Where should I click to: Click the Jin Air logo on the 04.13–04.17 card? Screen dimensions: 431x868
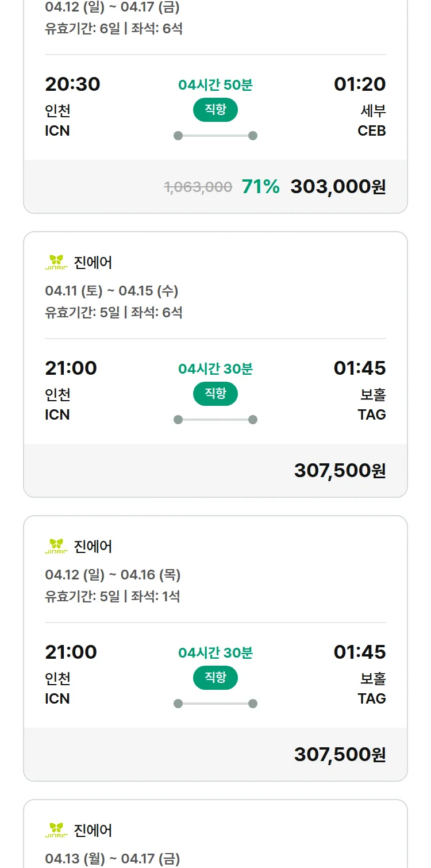point(56,830)
